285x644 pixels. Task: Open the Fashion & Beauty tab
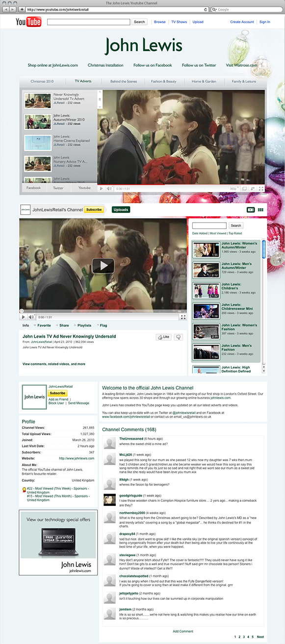coord(163,81)
